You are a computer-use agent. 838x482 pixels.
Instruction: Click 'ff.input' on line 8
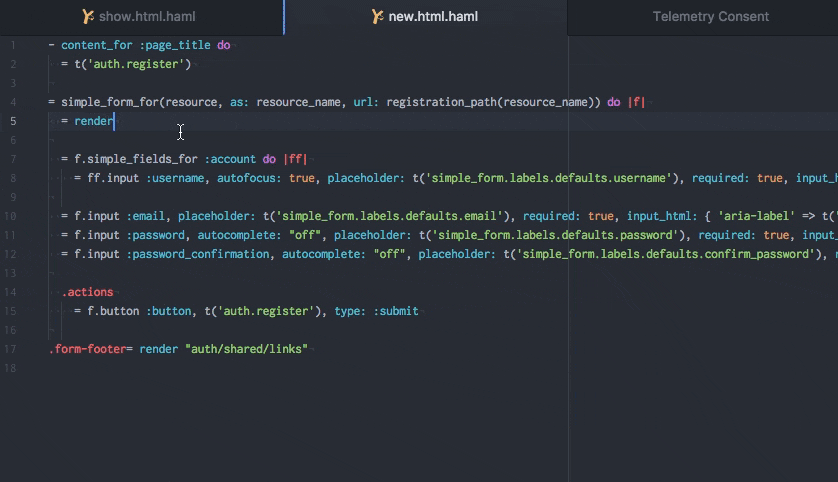click(x=113, y=178)
